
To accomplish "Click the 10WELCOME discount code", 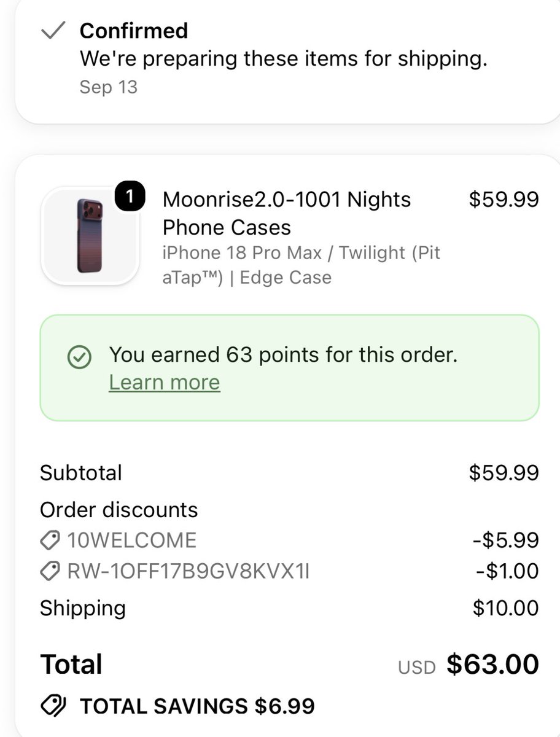I will [132, 540].
